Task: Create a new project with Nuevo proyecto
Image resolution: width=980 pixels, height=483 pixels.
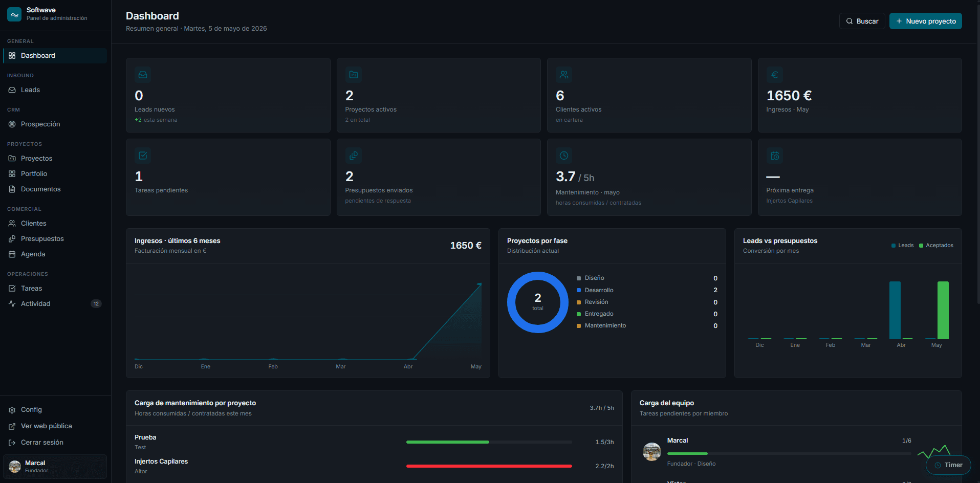Action: 926,21
